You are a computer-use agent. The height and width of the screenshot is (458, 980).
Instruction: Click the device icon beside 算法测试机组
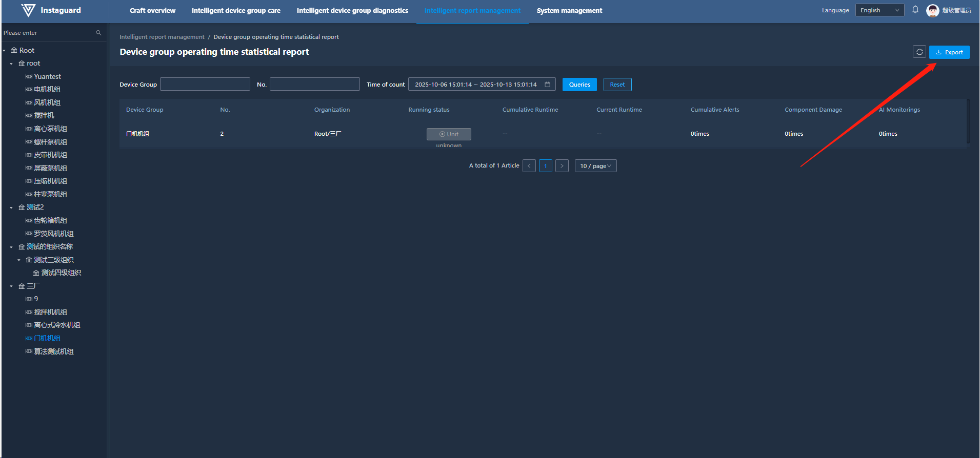point(29,351)
